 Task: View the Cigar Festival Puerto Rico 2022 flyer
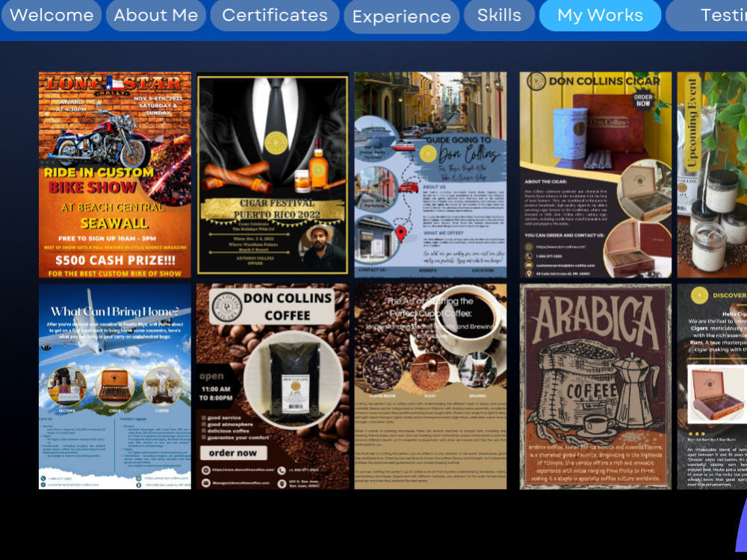click(273, 175)
